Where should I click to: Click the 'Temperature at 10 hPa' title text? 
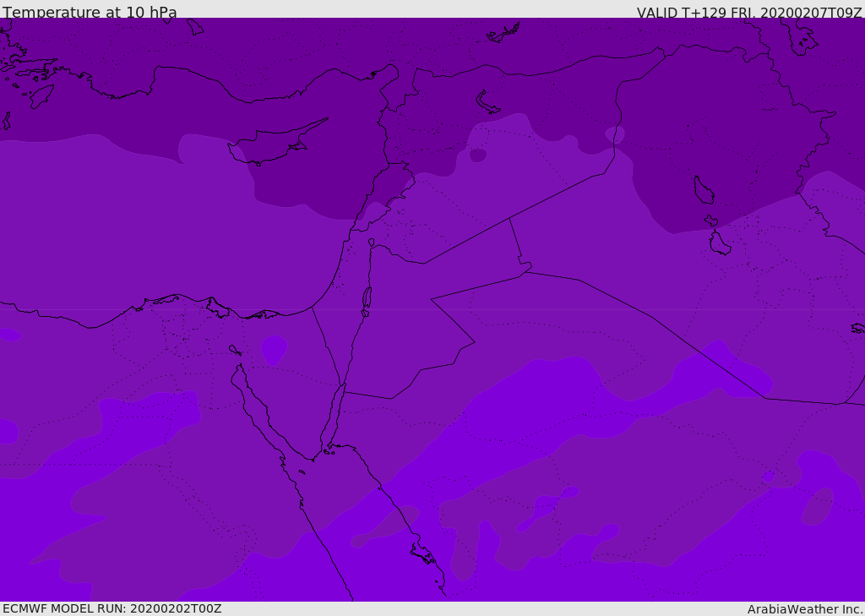[x=90, y=12]
